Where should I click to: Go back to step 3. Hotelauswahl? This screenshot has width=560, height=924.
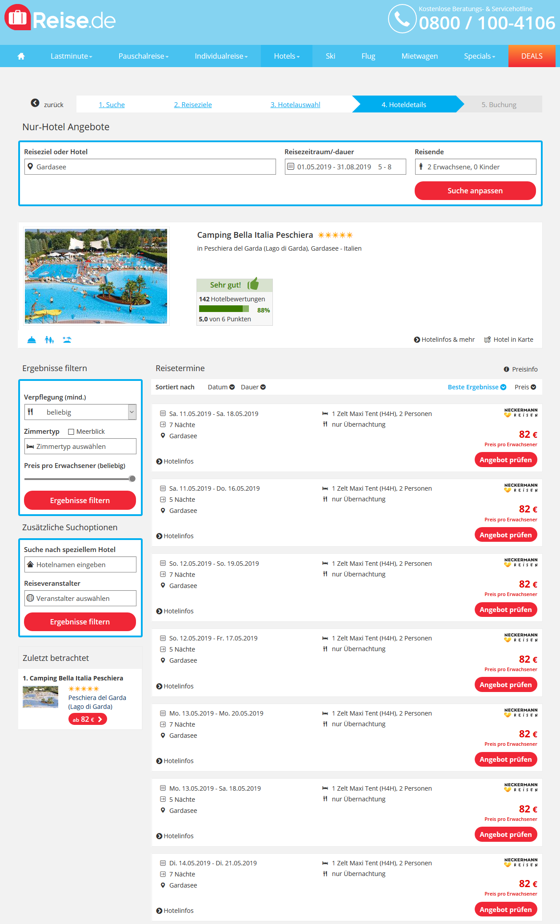[295, 105]
